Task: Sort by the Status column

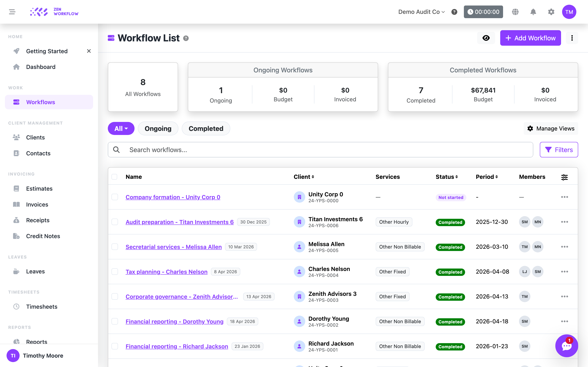Action: click(447, 177)
